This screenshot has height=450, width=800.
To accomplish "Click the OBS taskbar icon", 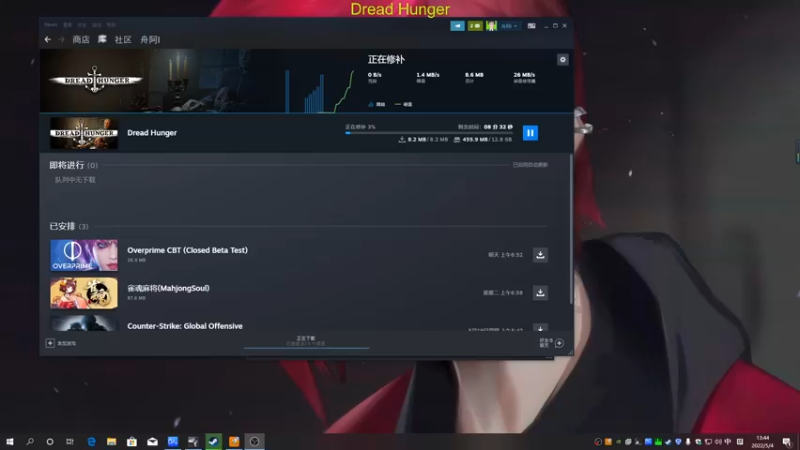I will [254, 441].
